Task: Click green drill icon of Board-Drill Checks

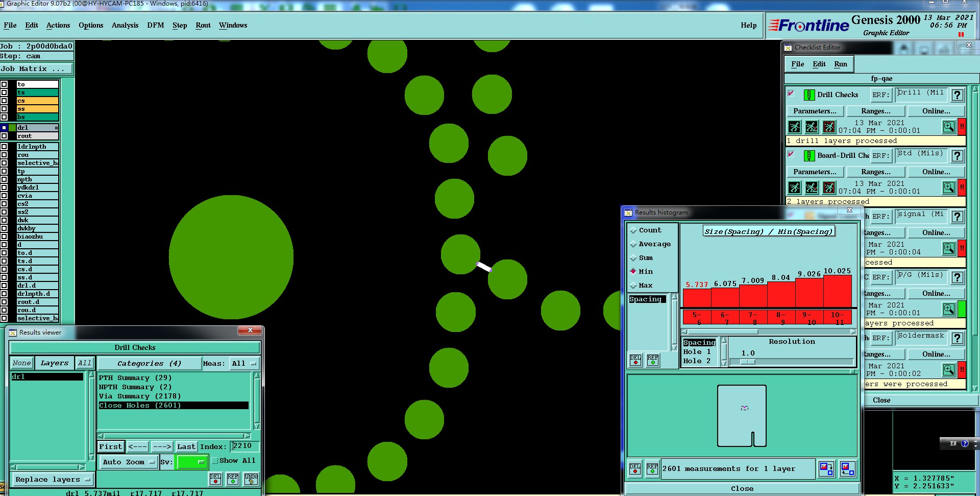Action: coord(809,156)
